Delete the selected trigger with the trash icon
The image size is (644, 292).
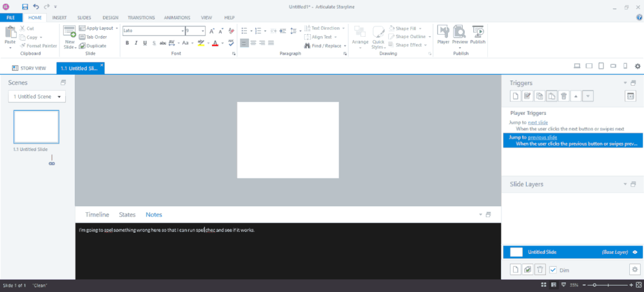563,96
